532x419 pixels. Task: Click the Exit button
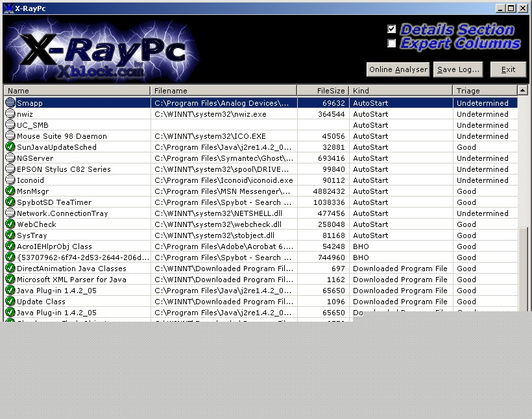[x=508, y=69]
